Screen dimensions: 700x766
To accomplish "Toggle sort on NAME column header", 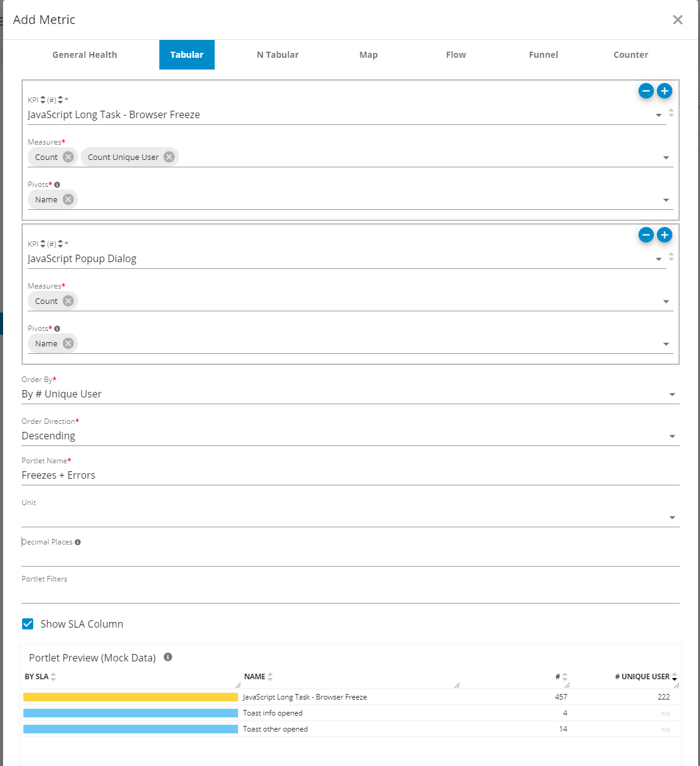I will pos(255,677).
